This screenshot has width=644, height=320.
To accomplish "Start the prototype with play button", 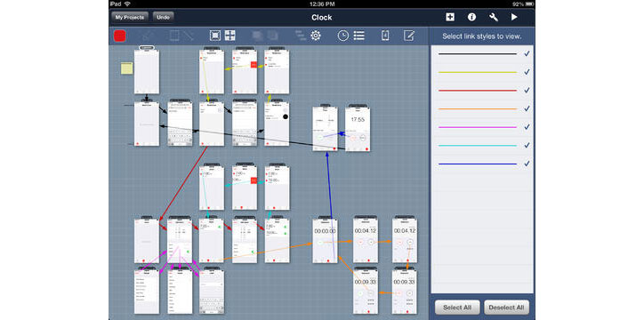I will pos(514,17).
